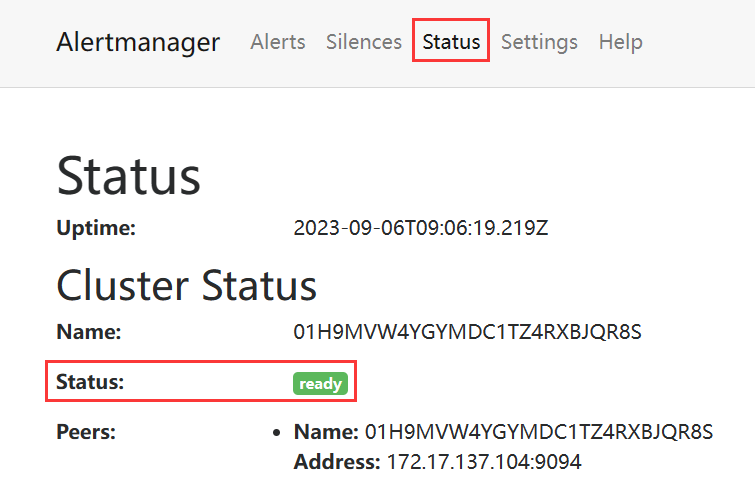755x486 pixels.
Task: Click the Uptime value 2023-09-06T09:06:19.219Z
Action: (421, 228)
